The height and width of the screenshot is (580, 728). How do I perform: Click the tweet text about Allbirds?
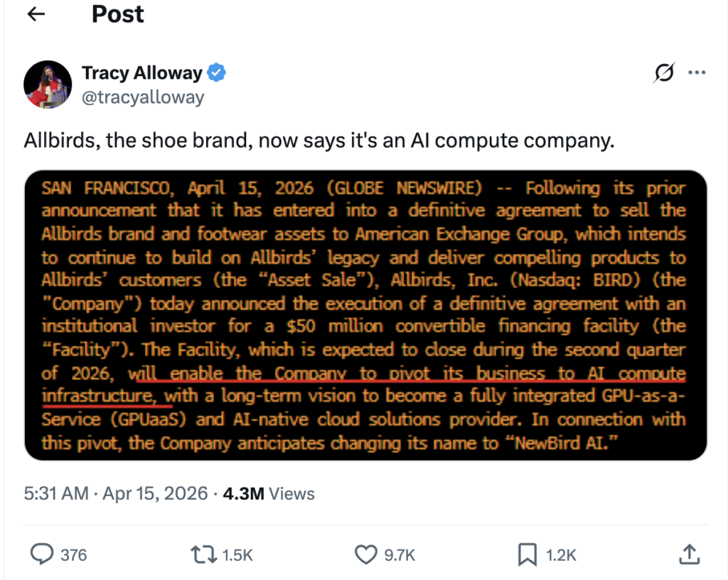click(318, 141)
